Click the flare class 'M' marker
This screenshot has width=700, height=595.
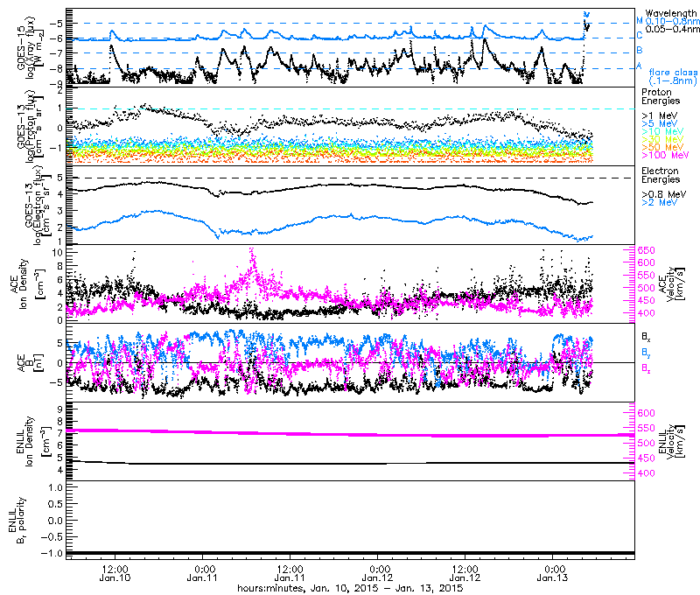click(x=639, y=20)
